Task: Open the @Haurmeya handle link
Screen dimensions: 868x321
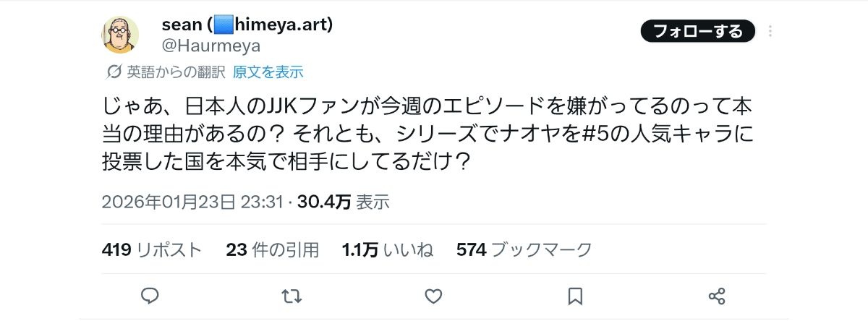Action: point(210,46)
